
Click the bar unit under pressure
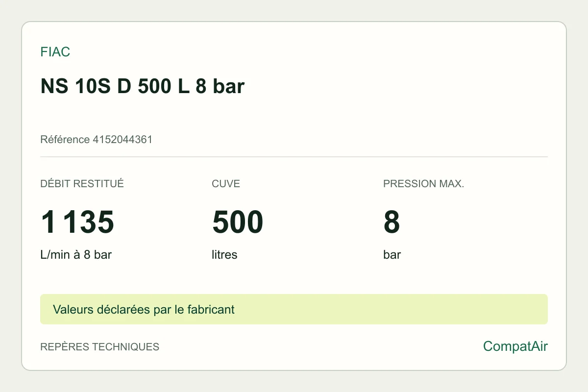(392, 255)
